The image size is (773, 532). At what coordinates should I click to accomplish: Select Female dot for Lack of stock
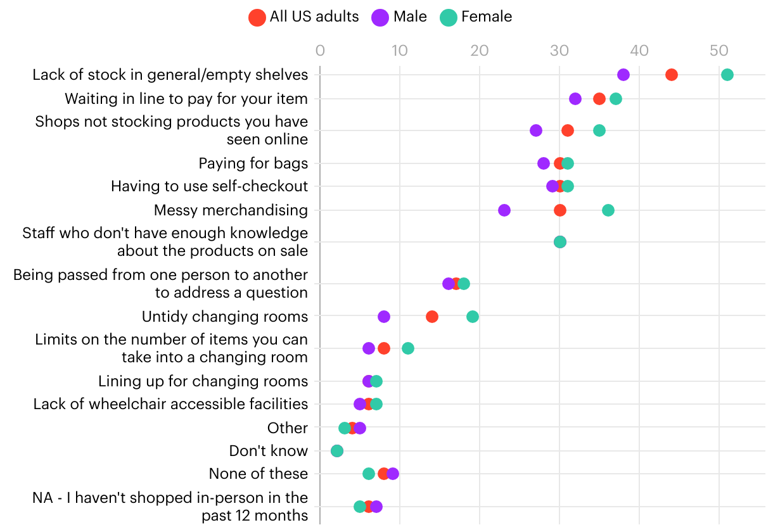click(727, 75)
